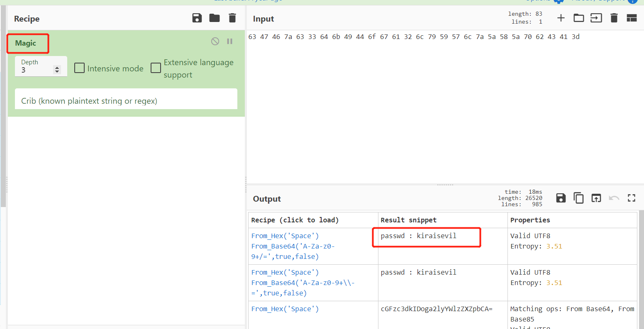Click second row Entropy 3.51 value
644x329 pixels.
tap(554, 283)
